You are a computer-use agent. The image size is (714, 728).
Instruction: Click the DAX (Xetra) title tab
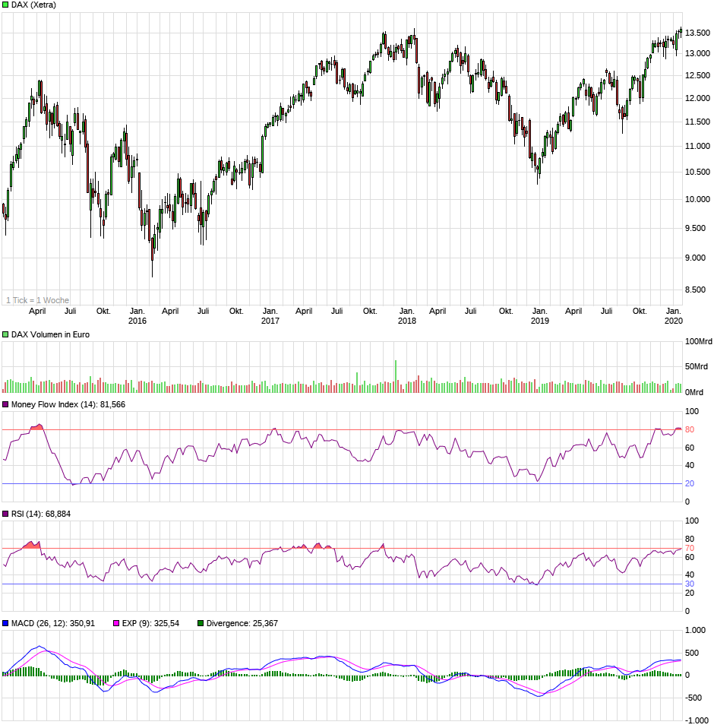pyautogui.click(x=34, y=6)
